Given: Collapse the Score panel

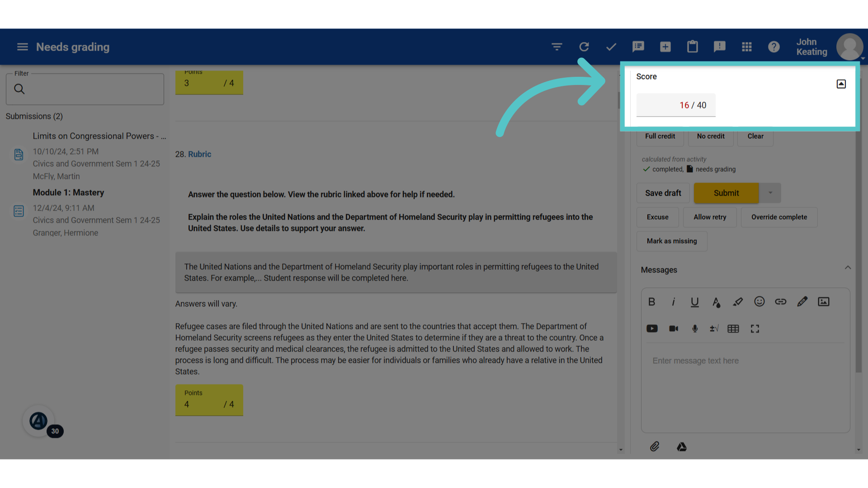Looking at the screenshot, I should point(841,84).
